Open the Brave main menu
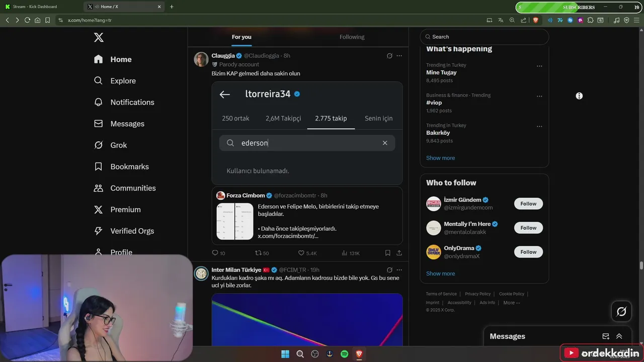The height and width of the screenshot is (362, 644). coord(636,20)
